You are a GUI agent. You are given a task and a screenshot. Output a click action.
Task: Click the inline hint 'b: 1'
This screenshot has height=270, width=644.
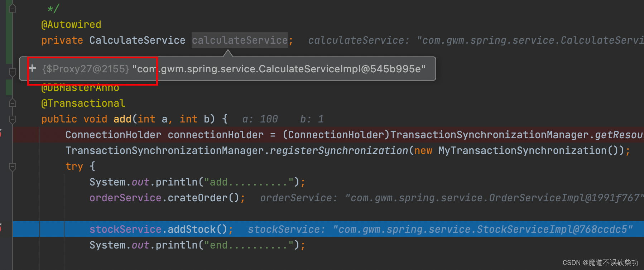tap(312, 119)
